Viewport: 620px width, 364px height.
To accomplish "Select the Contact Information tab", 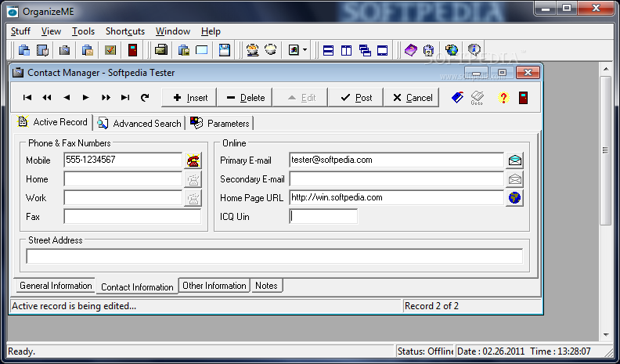I will pos(137,287).
